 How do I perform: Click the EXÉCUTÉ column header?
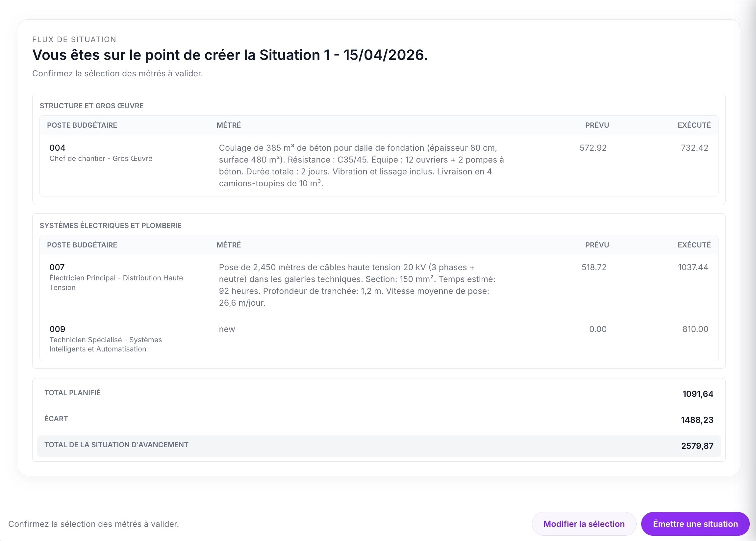click(x=694, y=125)
